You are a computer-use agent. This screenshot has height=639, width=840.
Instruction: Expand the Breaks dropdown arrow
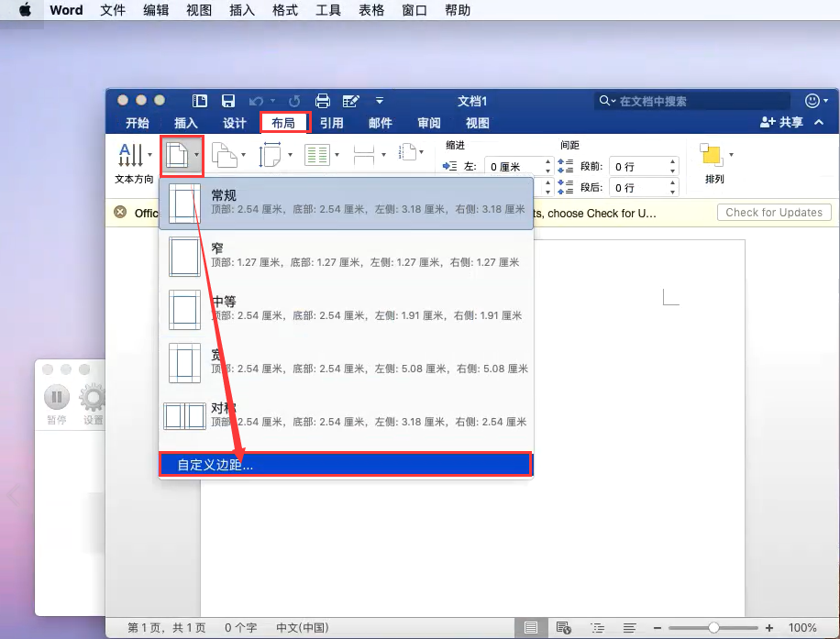click(x=383, y=155)
